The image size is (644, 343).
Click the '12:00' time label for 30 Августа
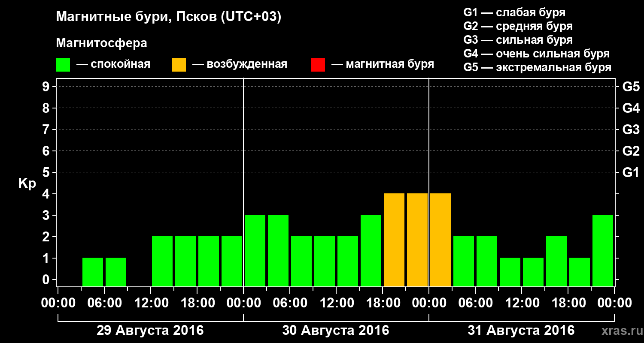click(x=336, y=303)
